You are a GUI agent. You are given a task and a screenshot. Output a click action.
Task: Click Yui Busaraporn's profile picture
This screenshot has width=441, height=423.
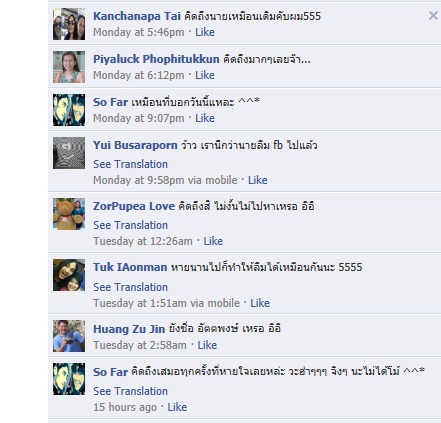(69, 153)
